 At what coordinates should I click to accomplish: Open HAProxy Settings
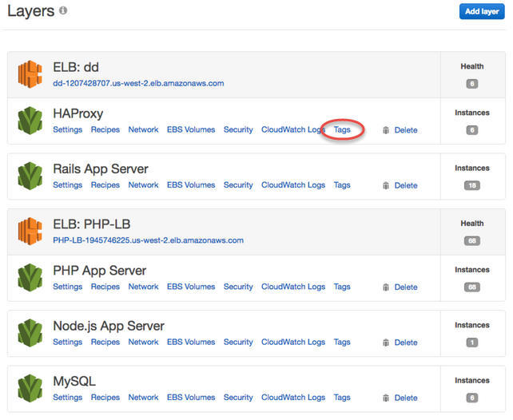click(68, 130)
